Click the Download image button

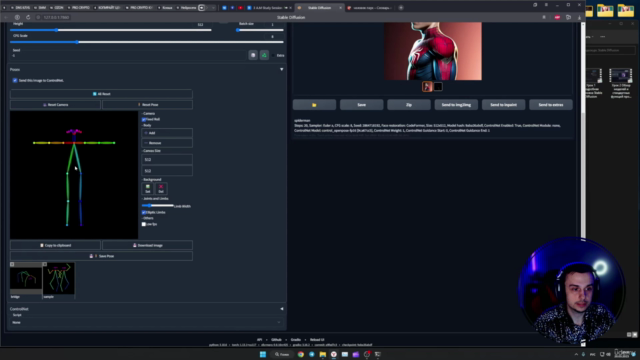click(x=147, y=245)
